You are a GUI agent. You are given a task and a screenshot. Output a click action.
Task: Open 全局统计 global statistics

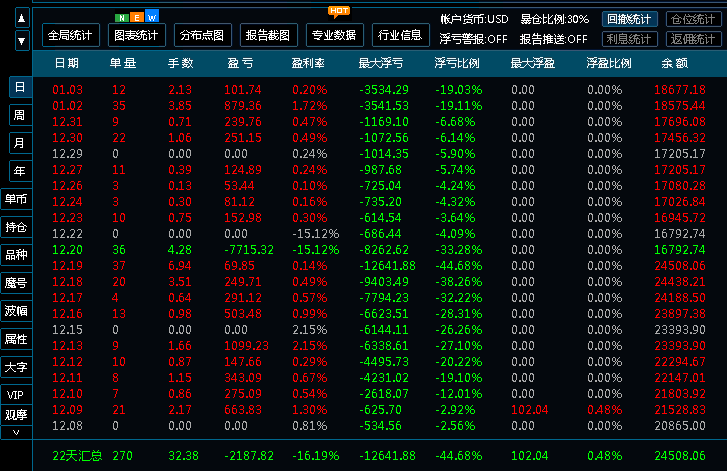69,35
